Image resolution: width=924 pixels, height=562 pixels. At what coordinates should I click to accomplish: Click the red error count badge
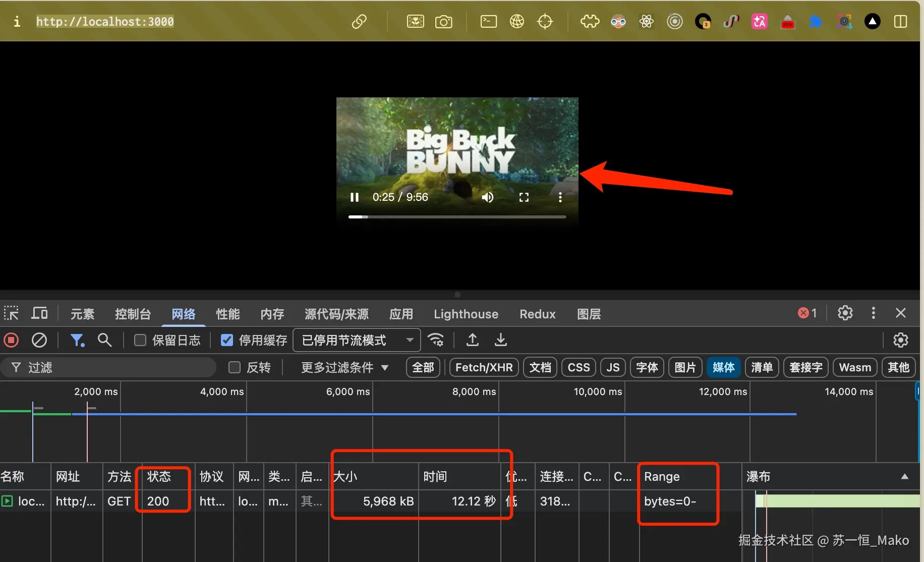pos(807,313)
